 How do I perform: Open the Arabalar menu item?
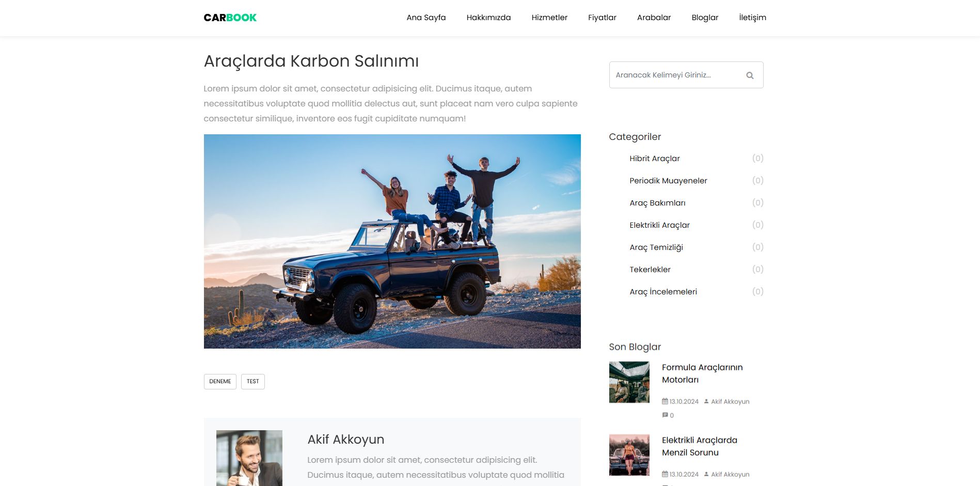[654, 18]
